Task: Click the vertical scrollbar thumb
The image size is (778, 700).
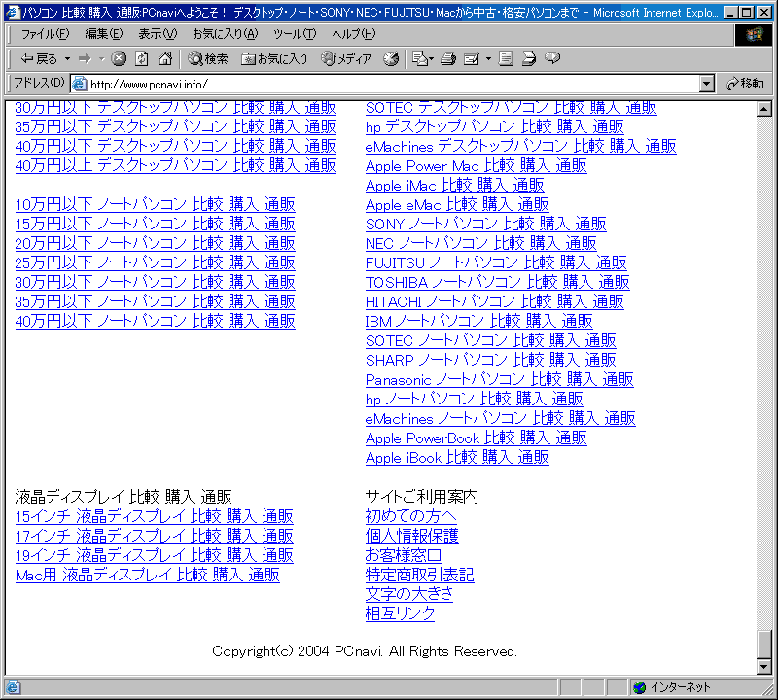Action: pyautogui.click(x=763, y=644)
